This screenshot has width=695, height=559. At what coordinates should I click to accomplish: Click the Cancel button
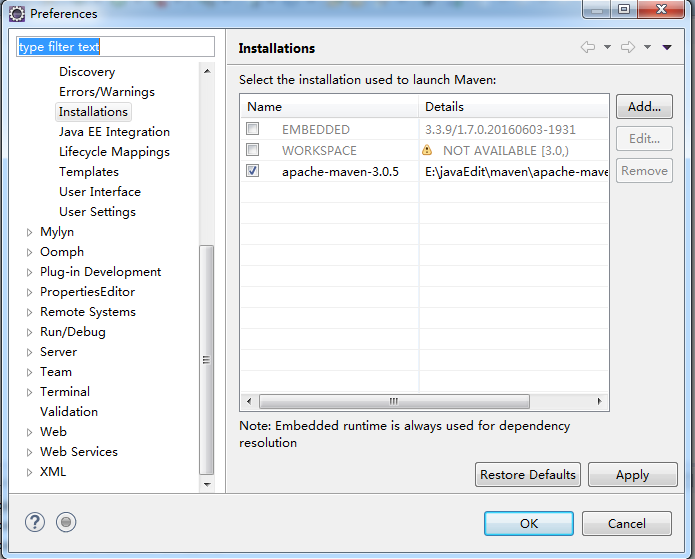[627, 524]
